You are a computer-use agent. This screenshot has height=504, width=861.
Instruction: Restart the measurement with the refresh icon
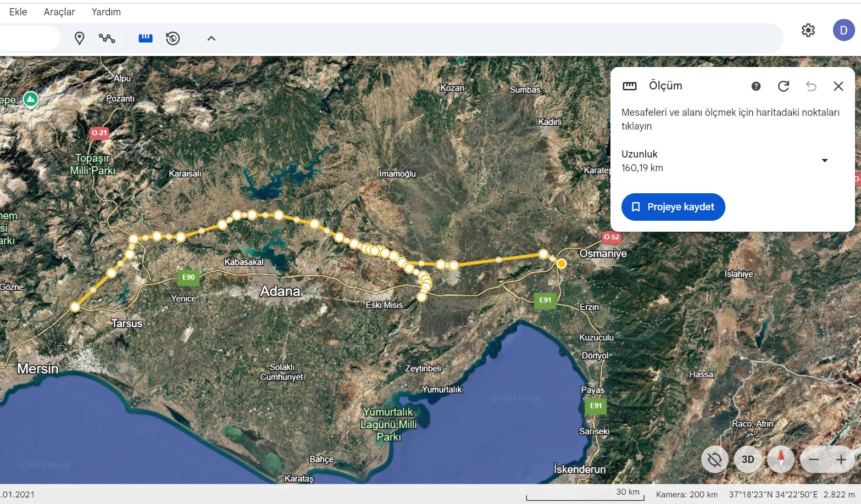pos(784,86)
